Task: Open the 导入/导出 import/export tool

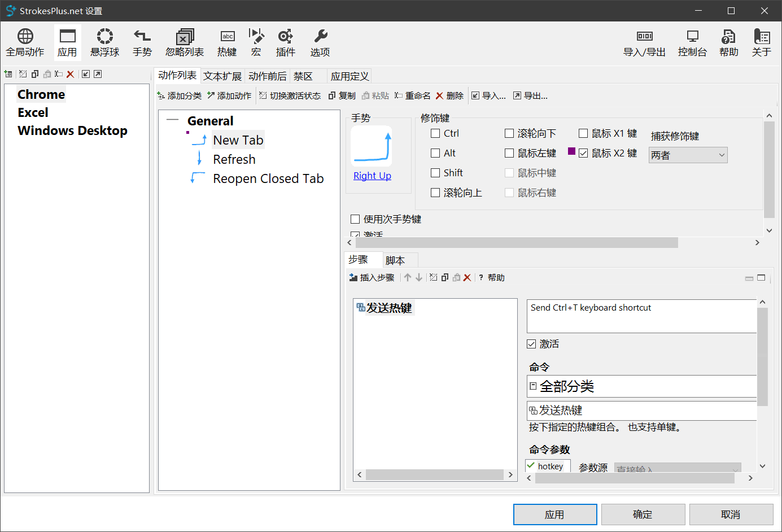Action: pos(644,43)
